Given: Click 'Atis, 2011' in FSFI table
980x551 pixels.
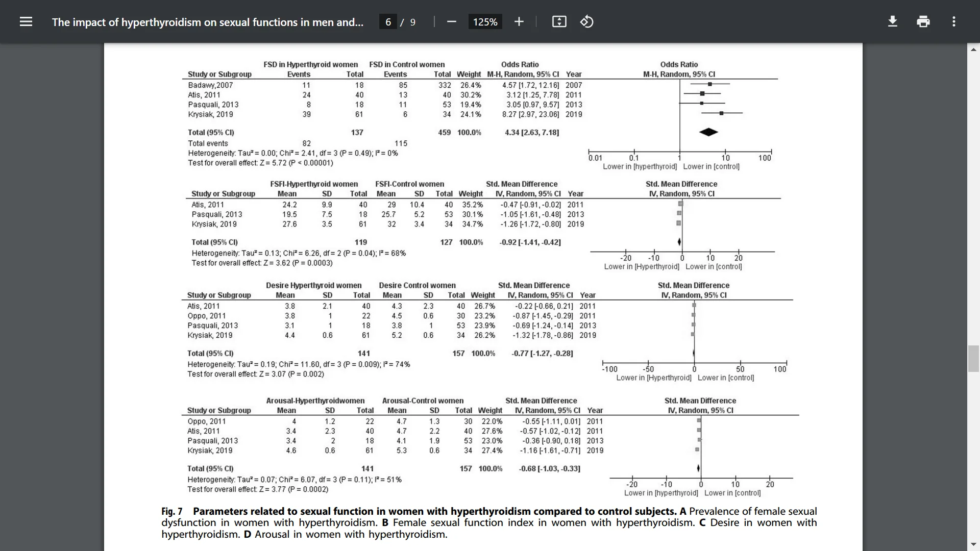Looking at the screenshot, I should tap(208, 205).
